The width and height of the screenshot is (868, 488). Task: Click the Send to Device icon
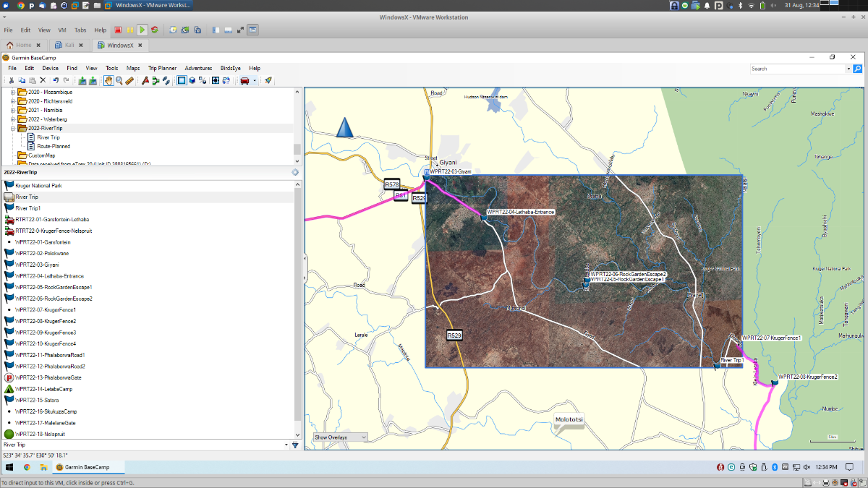point(82,80)
